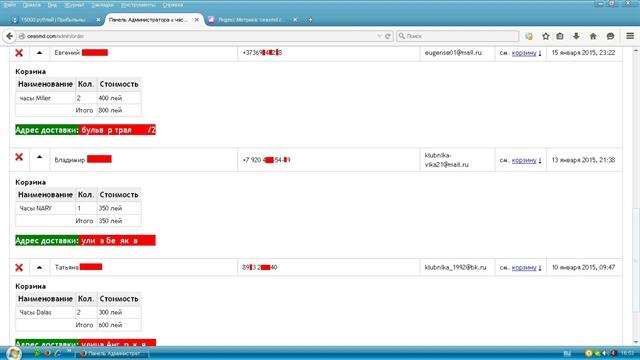Collapse Евгений's order details arrow
The image size is (640, 360).
39,53
